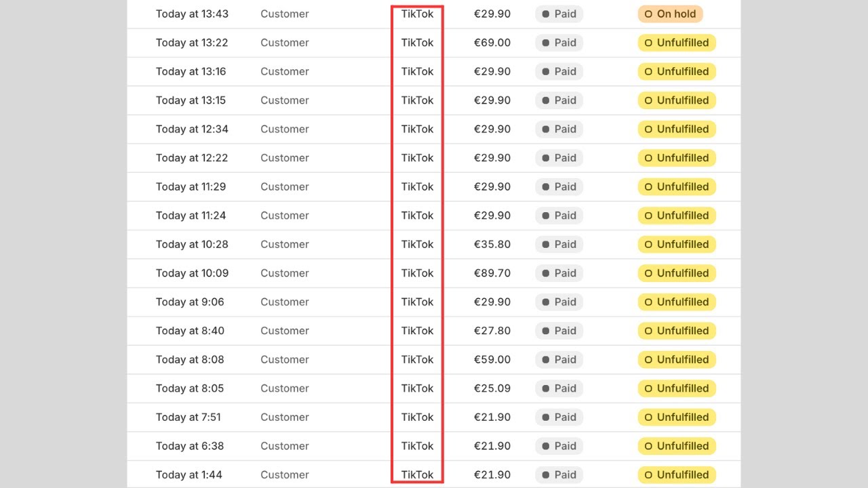Open the order totaling €25.09
Image resolution: width=868 pixels, height=488 pixels.
pyautogui.click(x=434, y=388)
